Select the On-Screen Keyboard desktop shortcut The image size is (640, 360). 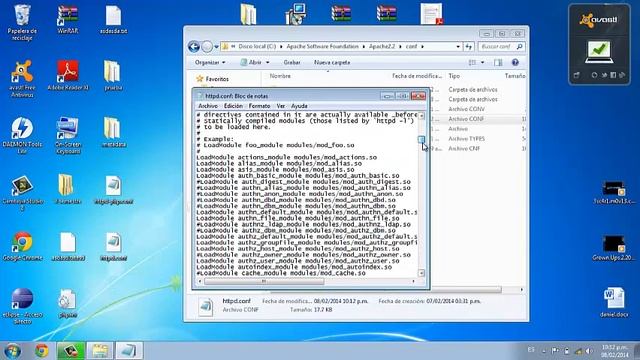point(68,135)
